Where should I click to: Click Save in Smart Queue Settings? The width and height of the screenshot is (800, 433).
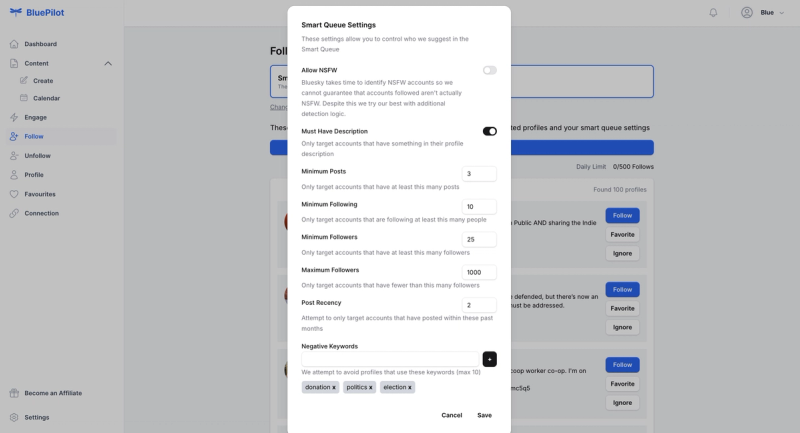[x=485, y=415]
